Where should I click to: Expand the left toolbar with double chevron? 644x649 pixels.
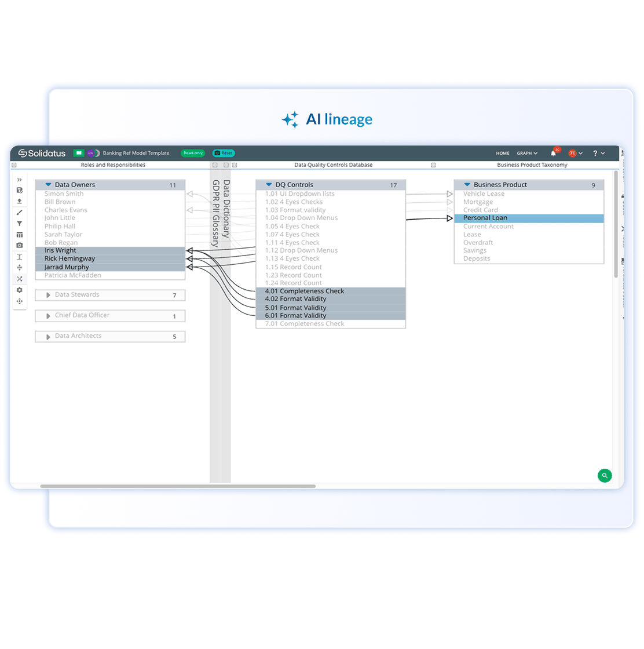click(x=19, y=180)
